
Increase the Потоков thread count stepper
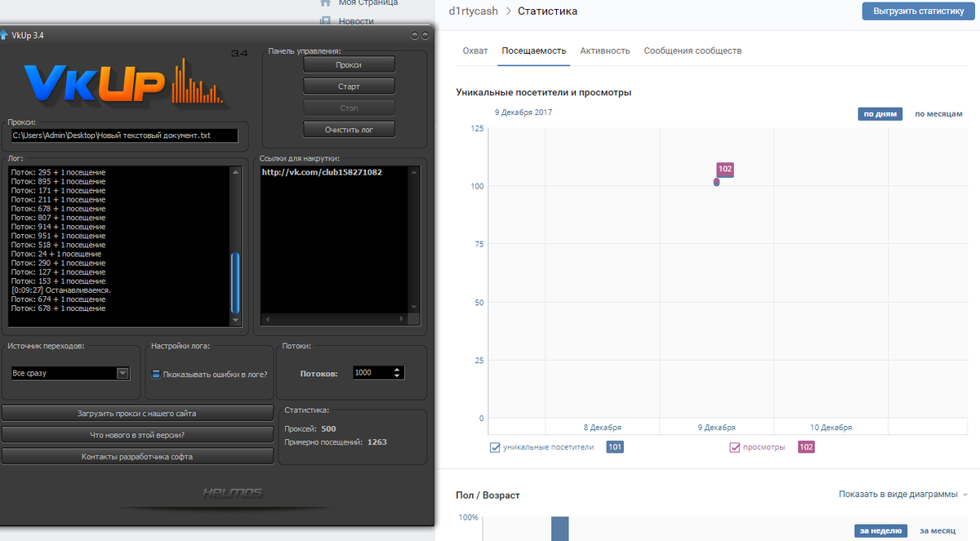(x=398, y=370)
